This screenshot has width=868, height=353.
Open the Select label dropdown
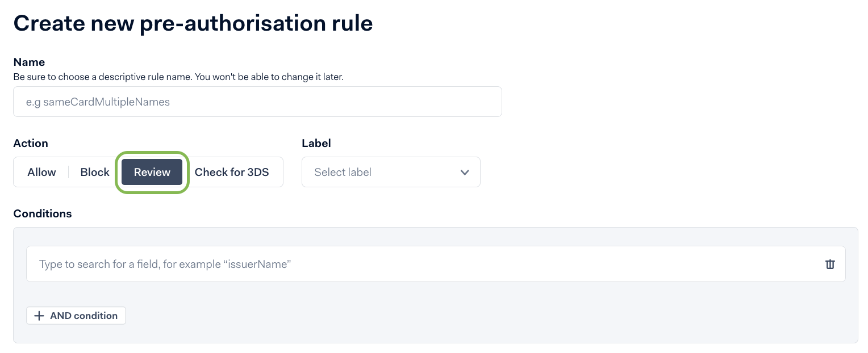(x=391, y=172)
